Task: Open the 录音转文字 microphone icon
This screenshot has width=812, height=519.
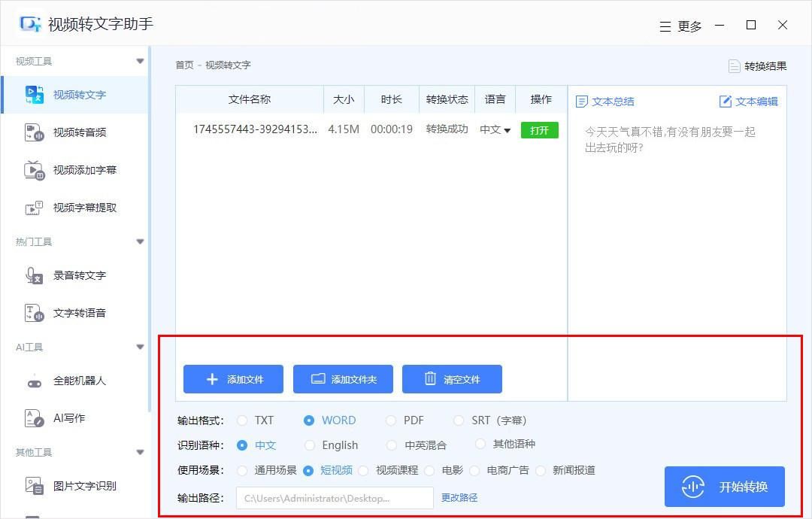Action: [x=35, y=275]
